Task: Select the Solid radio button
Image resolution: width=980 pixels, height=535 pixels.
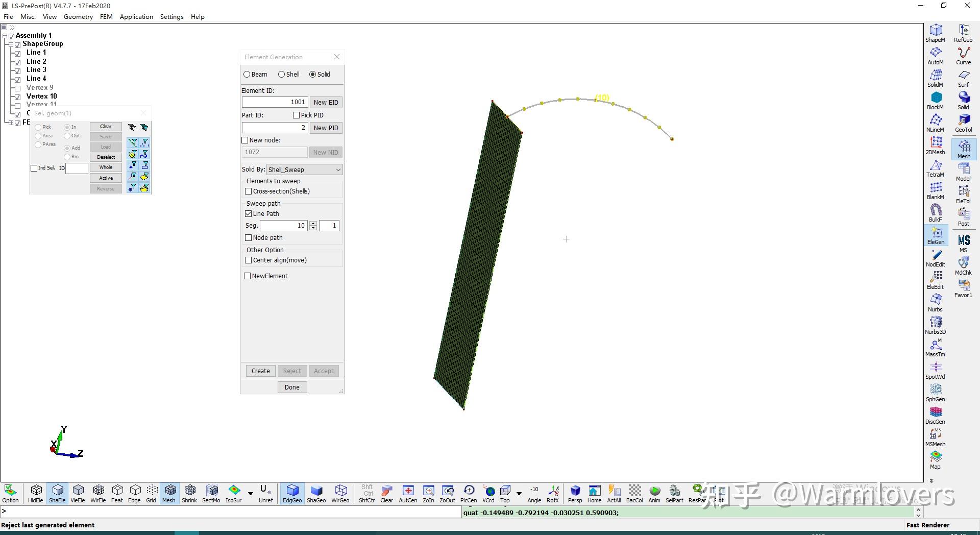Action: (x=313, y=75)
